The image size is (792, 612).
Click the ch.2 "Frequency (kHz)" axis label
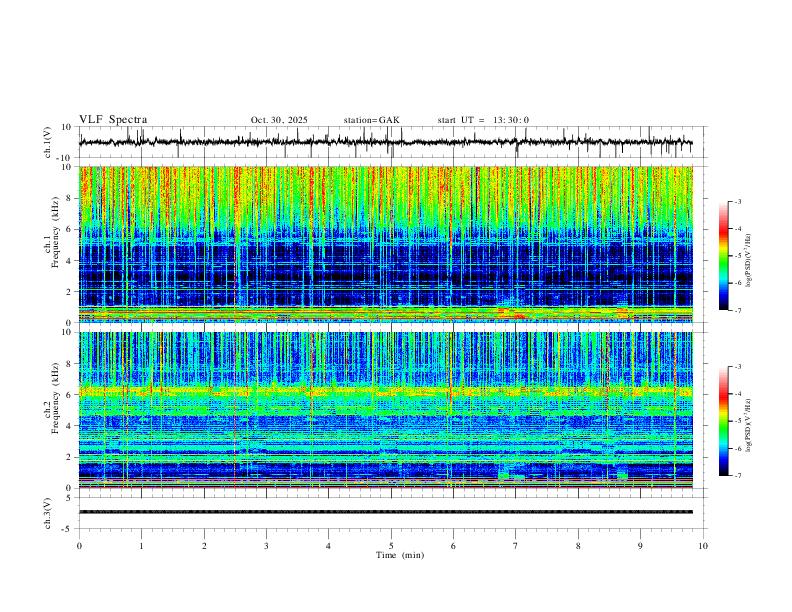point(55,398)
